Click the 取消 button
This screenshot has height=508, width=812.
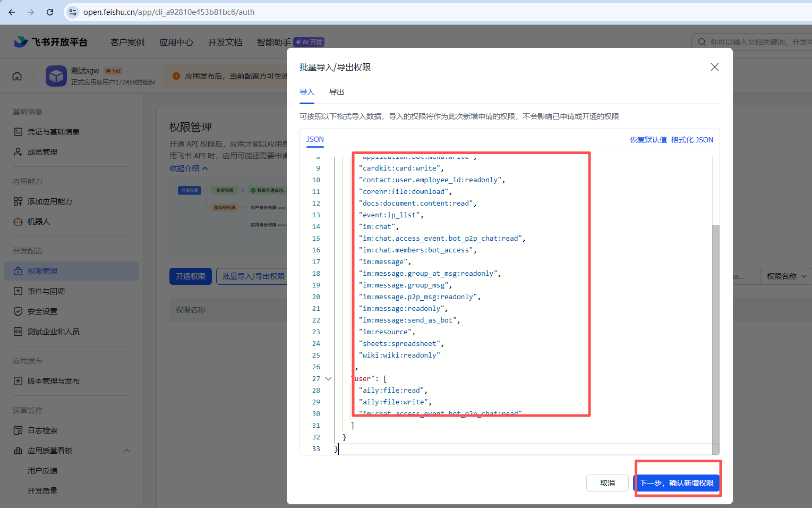click(607, 482)
